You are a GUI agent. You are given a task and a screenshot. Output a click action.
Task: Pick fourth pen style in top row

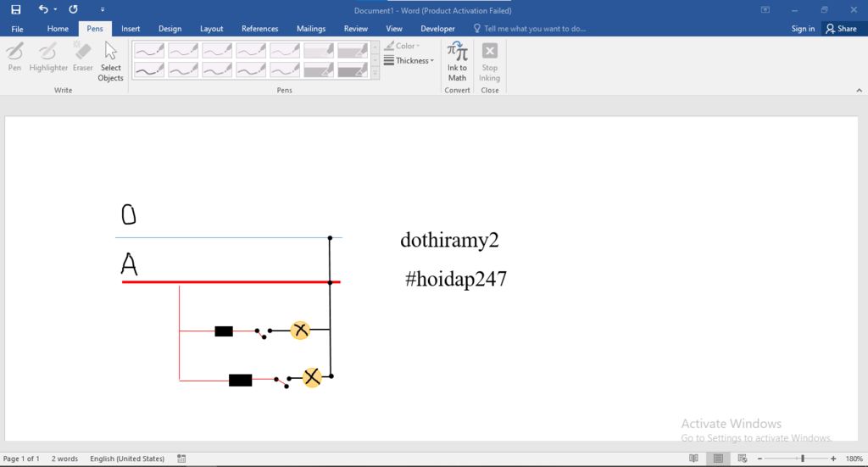click(x=251, y=51)
